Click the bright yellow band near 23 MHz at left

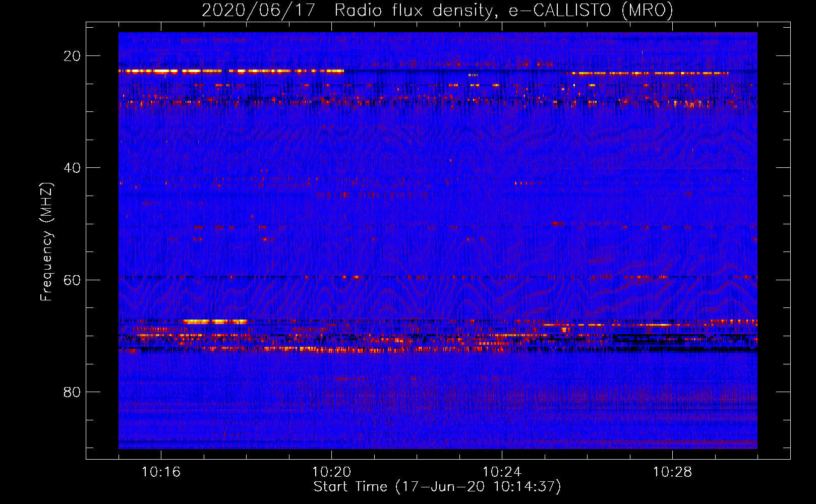tap(151, 71)
